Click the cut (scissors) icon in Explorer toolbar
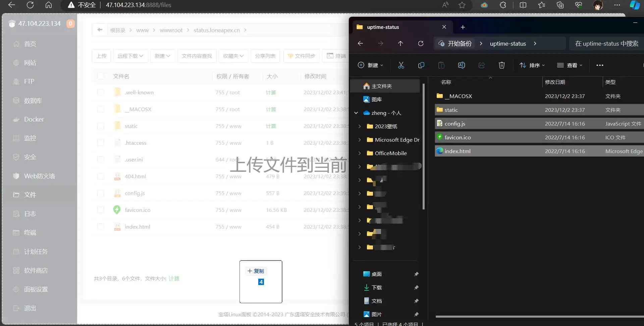This screenshot has width=644, height=326. coord(401,65)
